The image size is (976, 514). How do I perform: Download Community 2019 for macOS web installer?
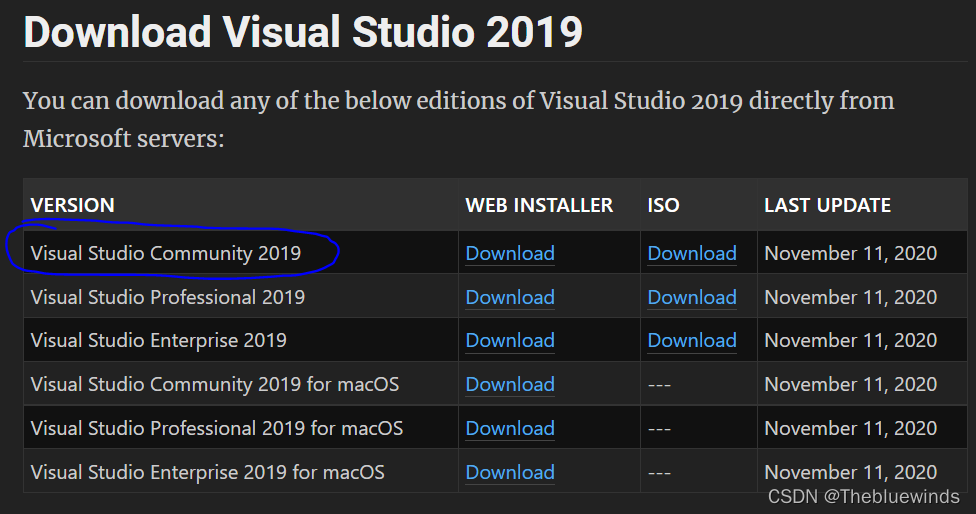tap(510, 385)
